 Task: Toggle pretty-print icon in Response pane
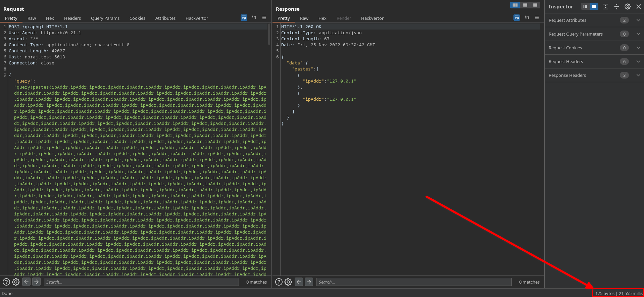pyautogui.click(x=517, y=18)
